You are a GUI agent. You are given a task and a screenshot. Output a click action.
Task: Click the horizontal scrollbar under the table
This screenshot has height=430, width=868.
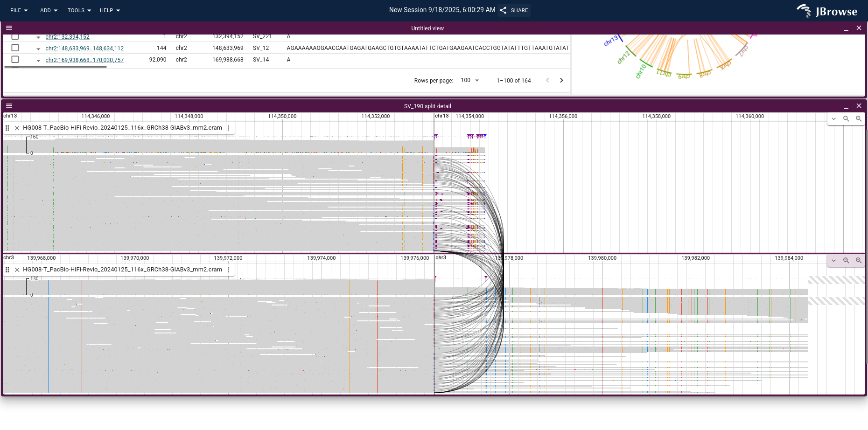point(56,67)
